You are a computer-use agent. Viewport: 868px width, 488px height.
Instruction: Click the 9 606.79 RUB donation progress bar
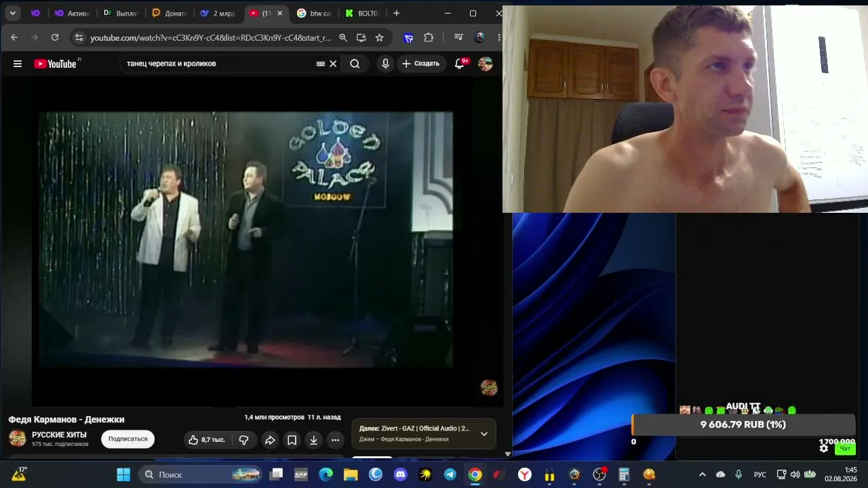coord(743,425)
